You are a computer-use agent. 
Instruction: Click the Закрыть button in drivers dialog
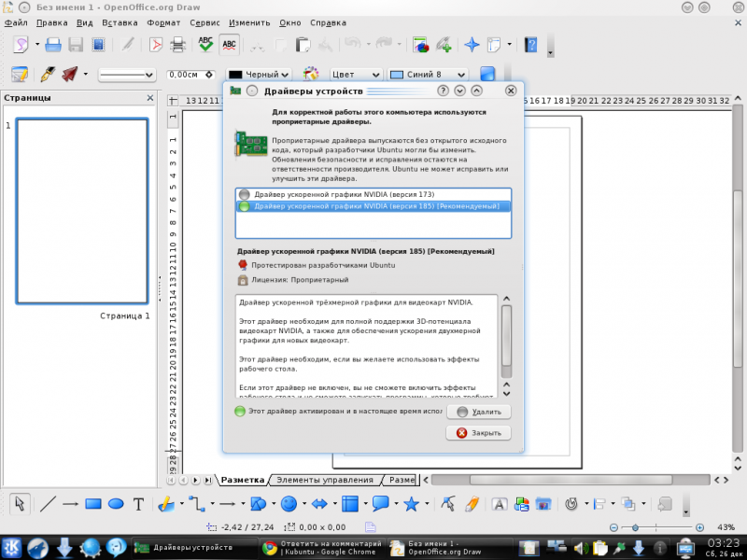pyautogui.click(x=479, y=433)
